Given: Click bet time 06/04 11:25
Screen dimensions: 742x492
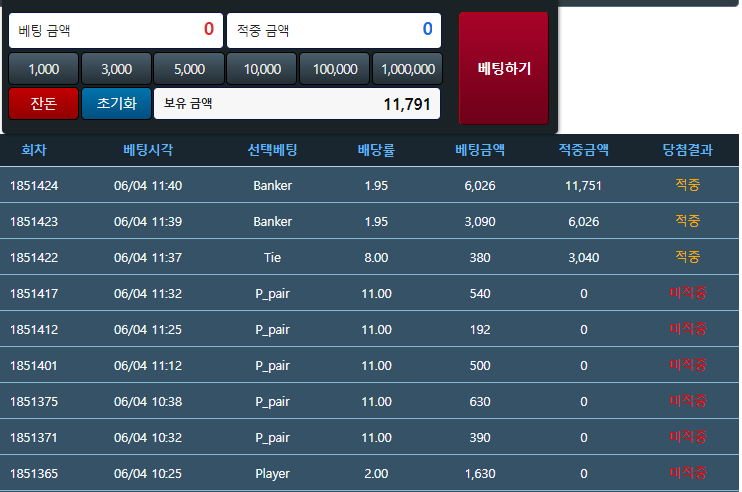Looking at the screenshot, I should pyautogui.click(x=148, y=329).
